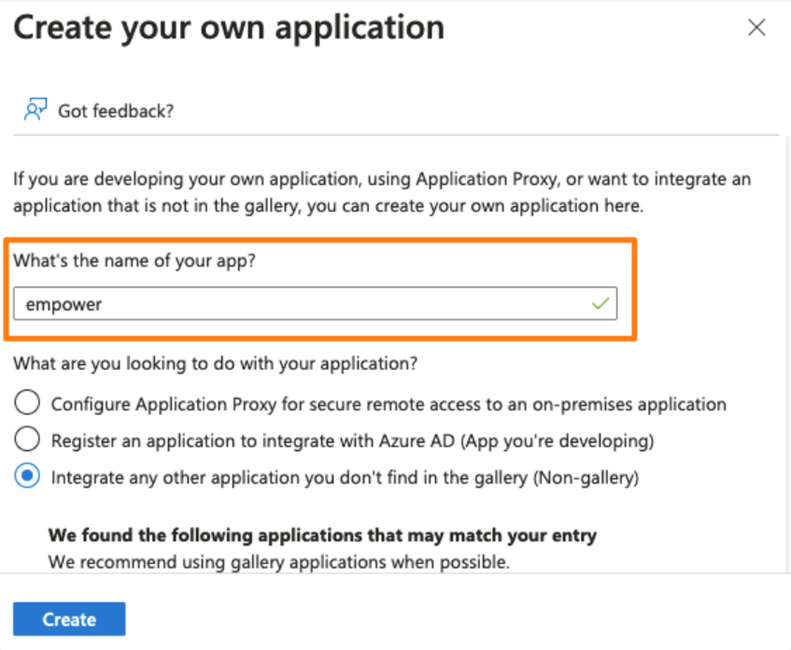This screenshot has width=791, height=650.
Task: Click the Create your own application heading
Action: point(229,28)
